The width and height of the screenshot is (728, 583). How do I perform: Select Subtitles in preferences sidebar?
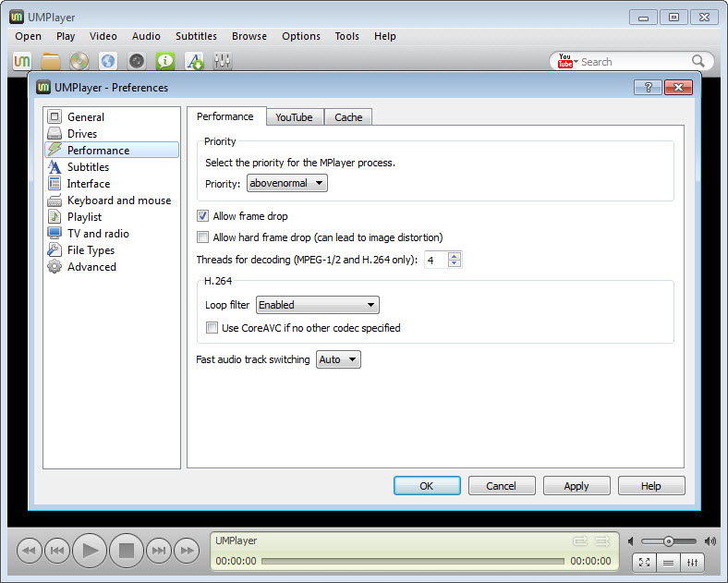[112, 166]
